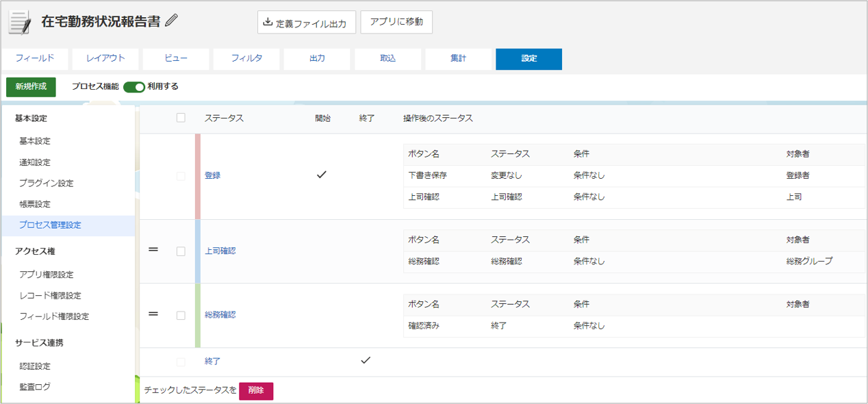868x404 pixels.
Task: Select プロセス管理設定 in sidebar
Action: tap(68, 225)
